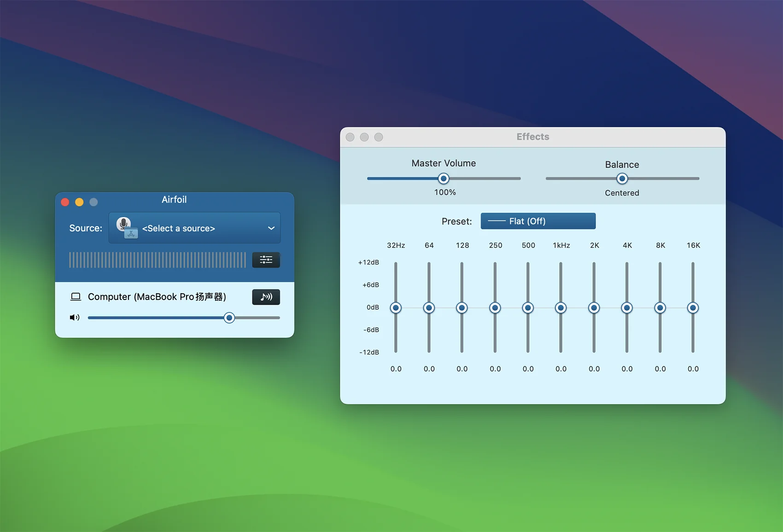
Task: Click the Effects window close button
Action: 350,137
